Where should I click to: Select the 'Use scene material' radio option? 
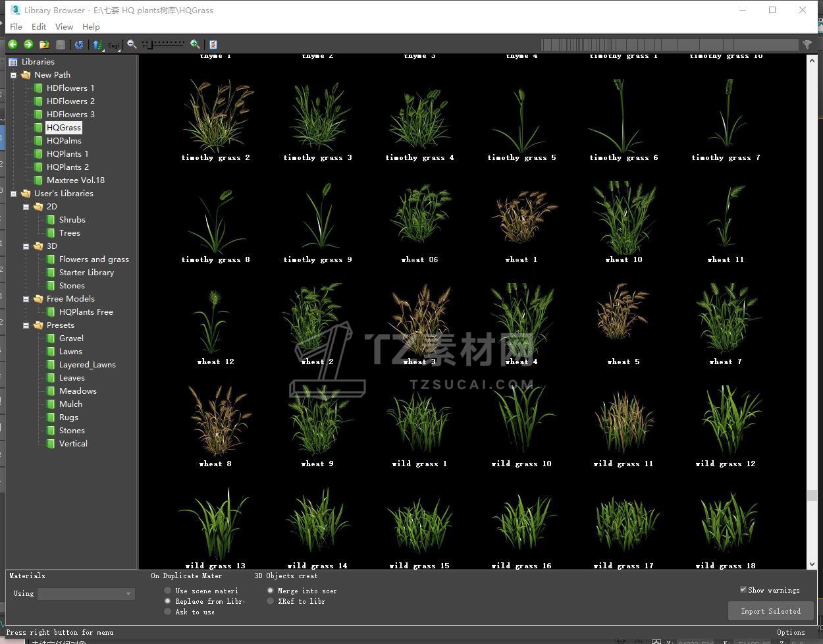click(x=168, y=591)
